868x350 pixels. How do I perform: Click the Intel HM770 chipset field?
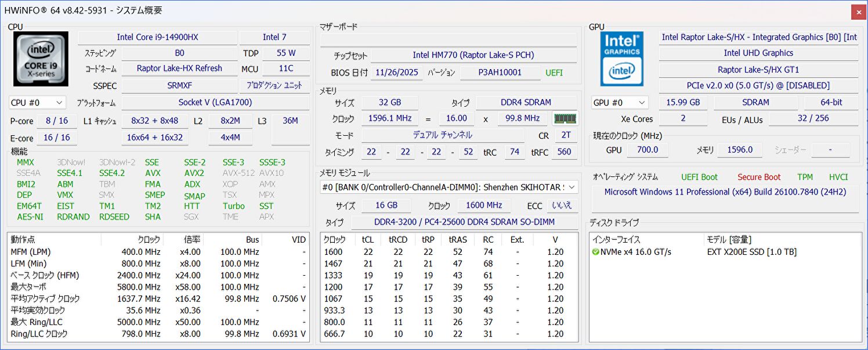(473, 55)
